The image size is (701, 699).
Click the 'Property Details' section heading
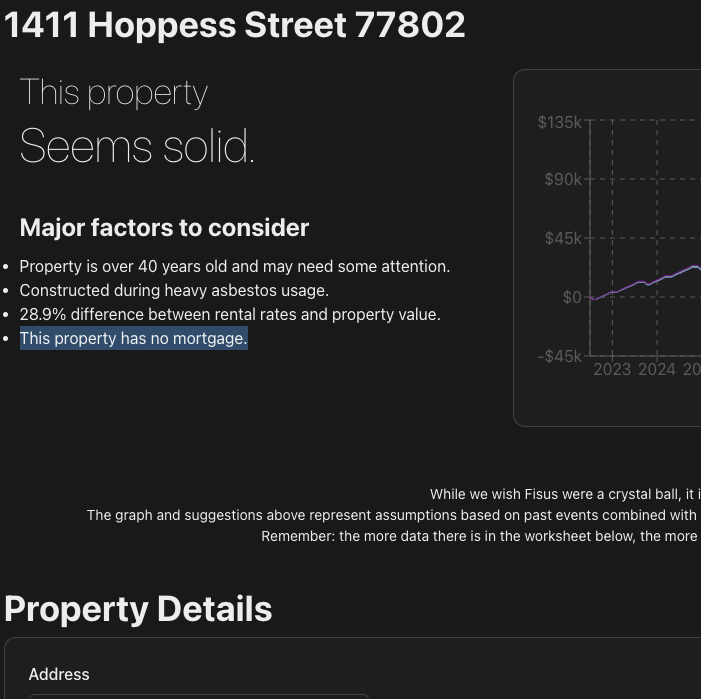(x=138, y=609)
